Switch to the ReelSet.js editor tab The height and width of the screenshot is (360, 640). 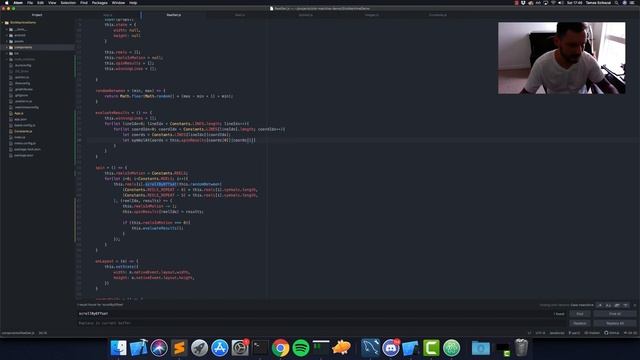[173, 15]
